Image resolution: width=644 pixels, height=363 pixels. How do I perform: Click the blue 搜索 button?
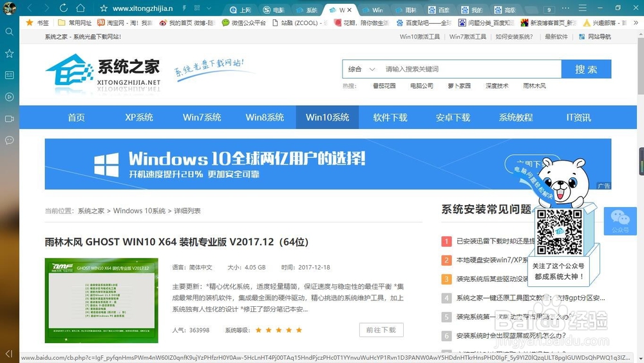(x=586, y=69)
